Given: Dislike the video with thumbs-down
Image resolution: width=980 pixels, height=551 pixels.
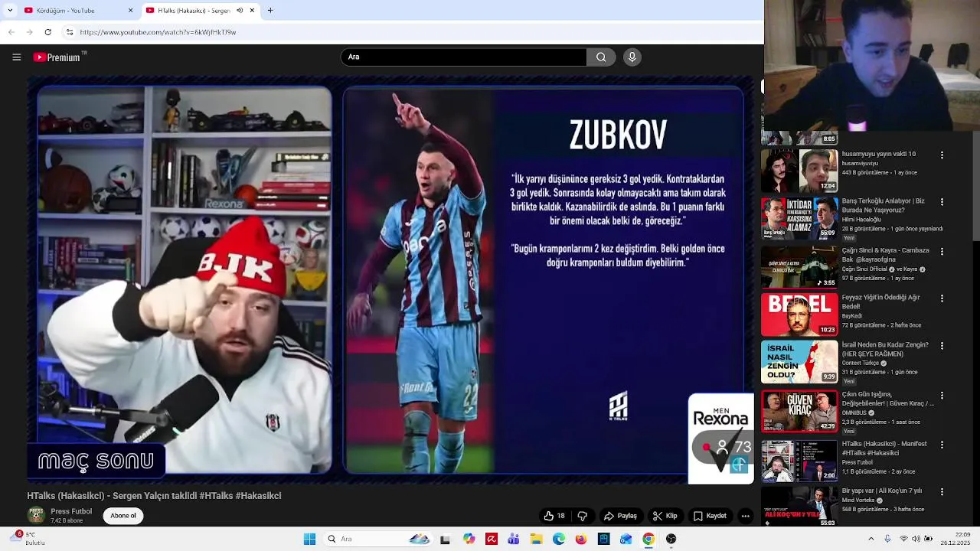Looking at the screenshot, I should [583, 516].
